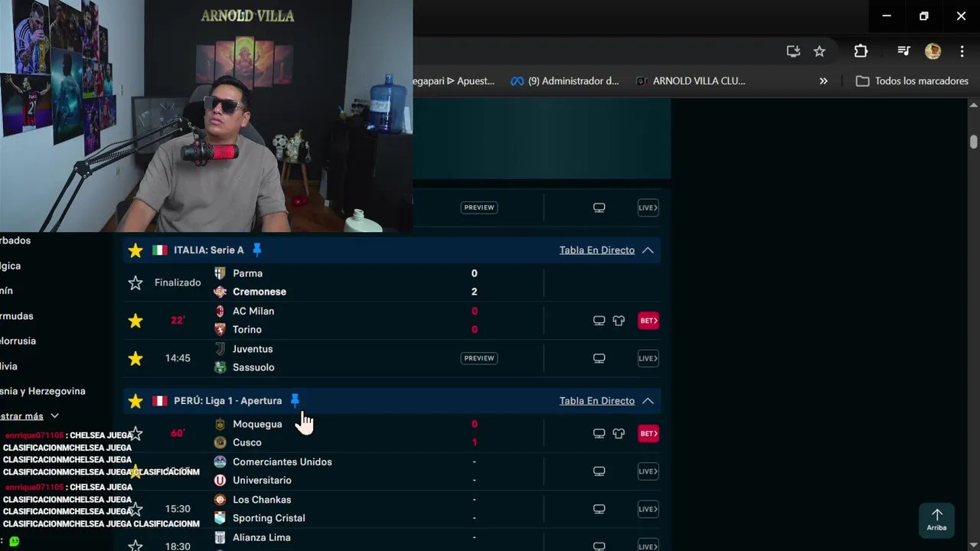This screenshot has height=551, width=980.
Task: Click the Sporting Cristal team crest
Action: pos(220,518)
